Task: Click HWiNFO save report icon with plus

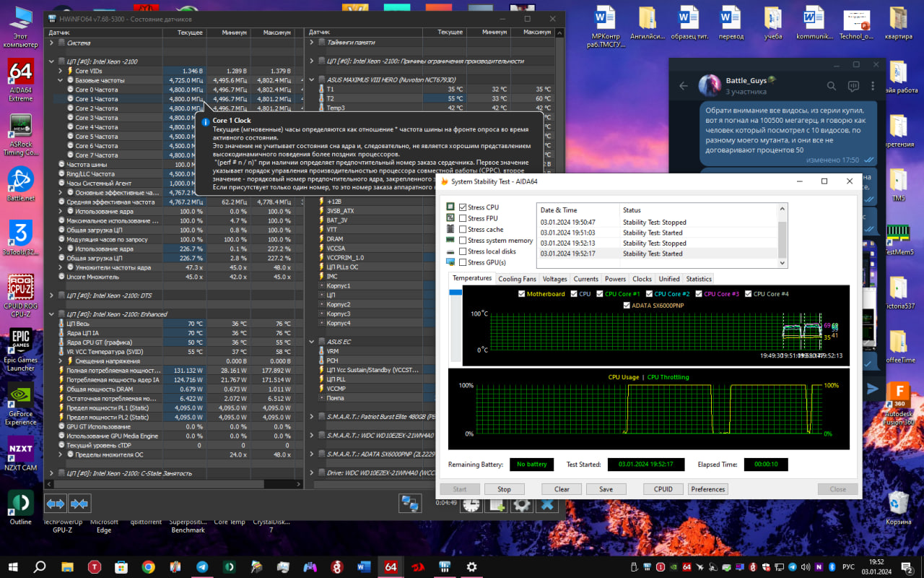Action: pyautogui.click(x=497, y=505)
